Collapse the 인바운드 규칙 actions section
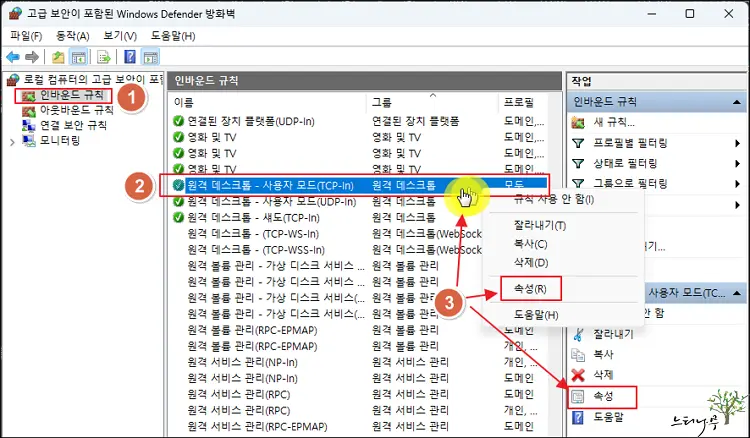The image size is (750, 438). point(737,102)
